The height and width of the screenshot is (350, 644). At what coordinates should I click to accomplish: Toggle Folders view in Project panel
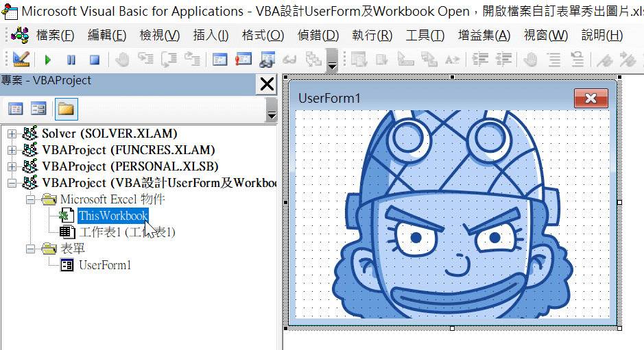(x=66, y=109)
